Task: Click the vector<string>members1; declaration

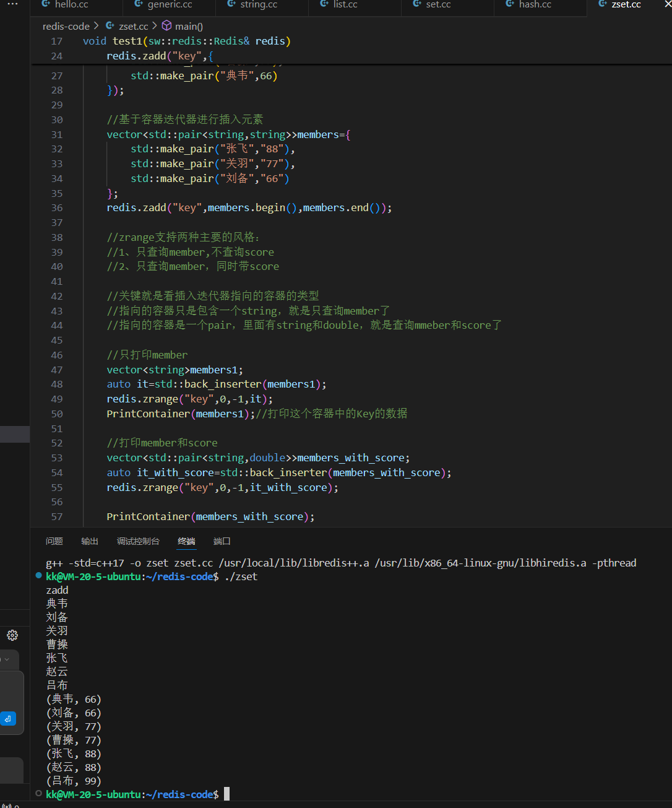Action: (175, 370)
